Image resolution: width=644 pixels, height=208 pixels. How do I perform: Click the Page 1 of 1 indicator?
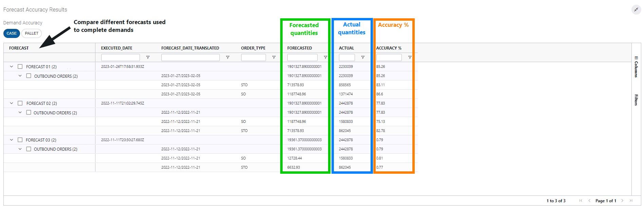606,201
